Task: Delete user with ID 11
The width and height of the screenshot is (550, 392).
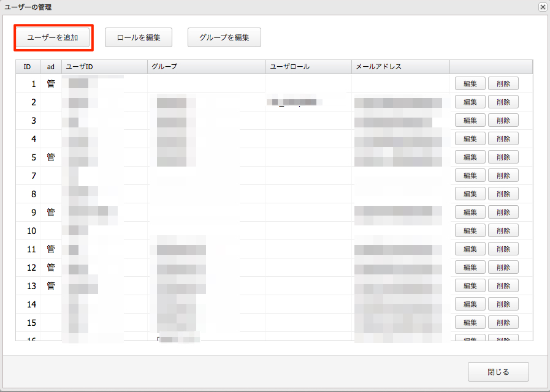Action: pyautogui.click(x=503, y=249)
